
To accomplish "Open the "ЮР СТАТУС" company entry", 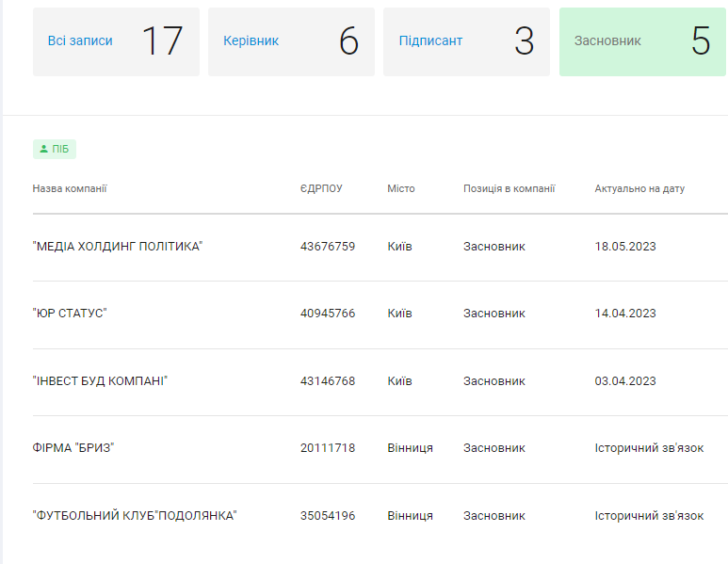I will 70,314.
